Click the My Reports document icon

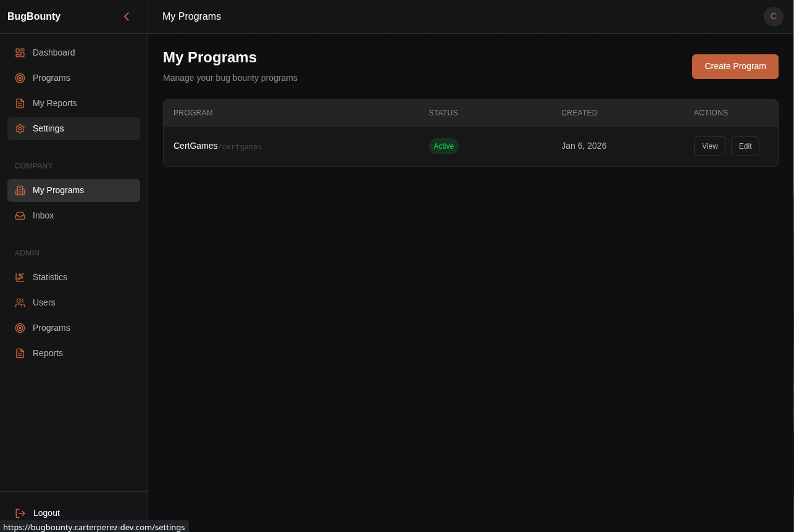point(20,104)
